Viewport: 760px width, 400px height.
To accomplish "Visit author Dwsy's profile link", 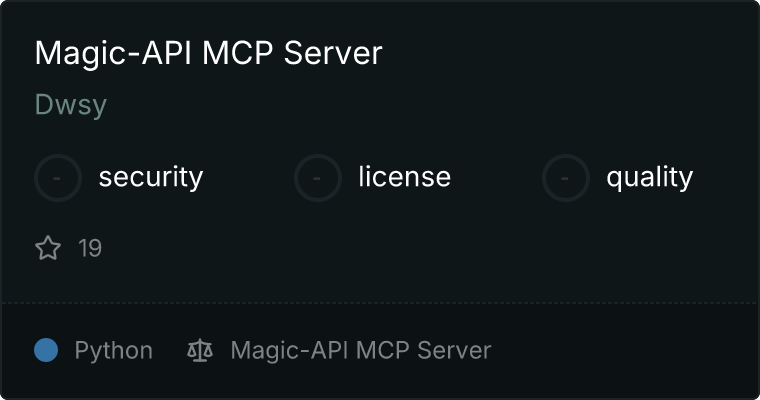I will point(71,105).
